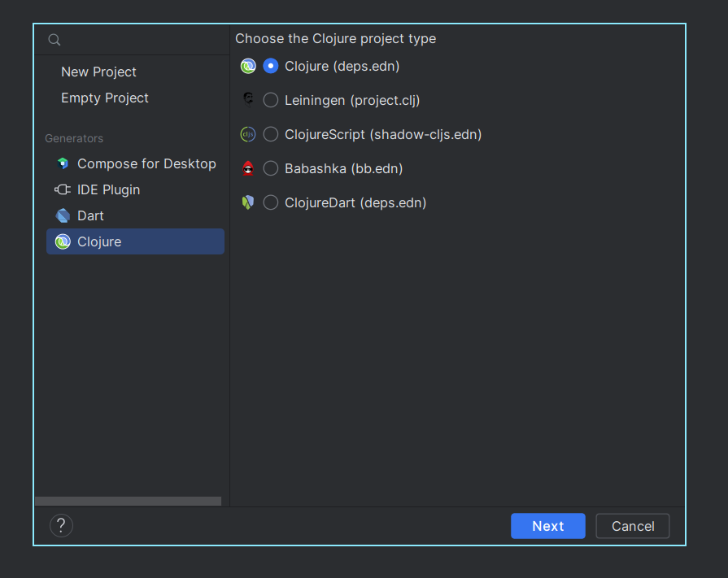
Task: Click the Compose for Desktop generator icon
Action: coord(63,163)
